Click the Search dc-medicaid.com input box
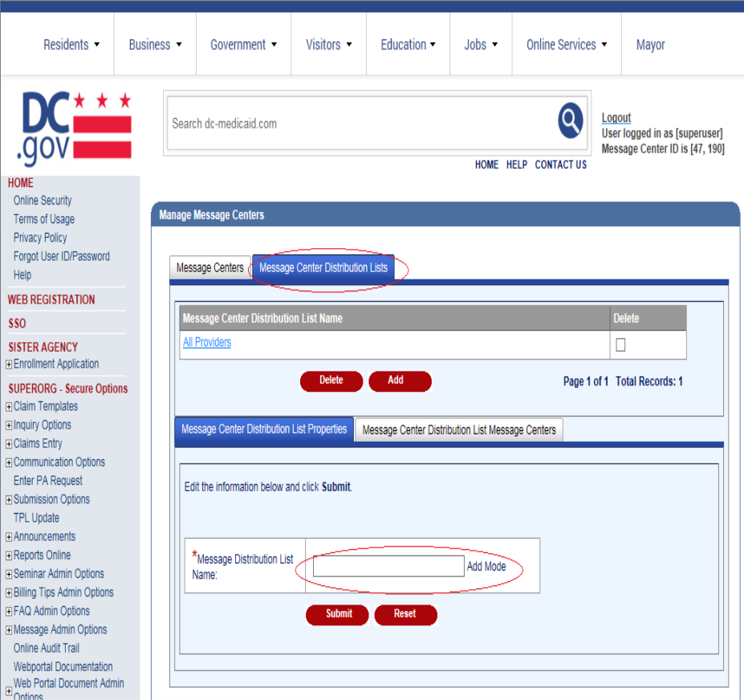The height and width of the screenshot is (700, 744). point(361,124)
